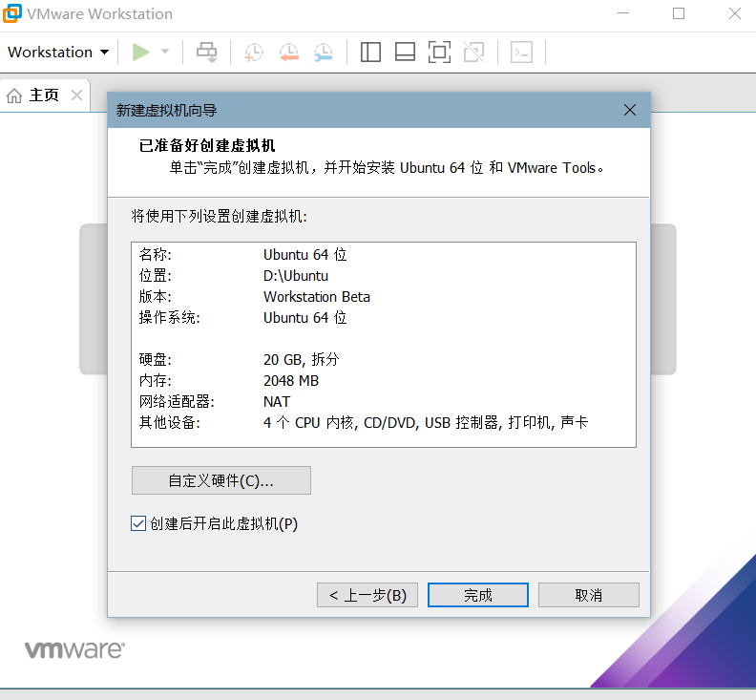Select the 位置 D:\Ubuntu value
The image size is (756, 700).
tap(296, 275)
